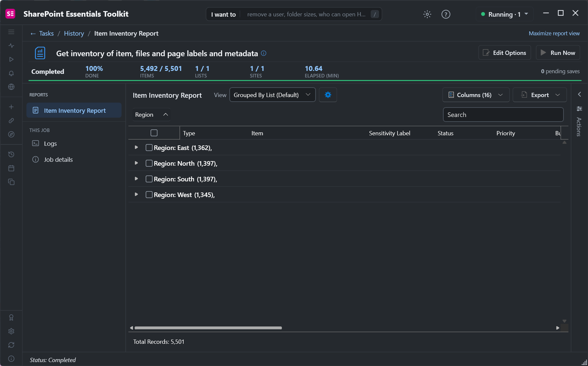Open the help question mark icon
The width and height of the screenshot is (588, 366).
(446, 14)
